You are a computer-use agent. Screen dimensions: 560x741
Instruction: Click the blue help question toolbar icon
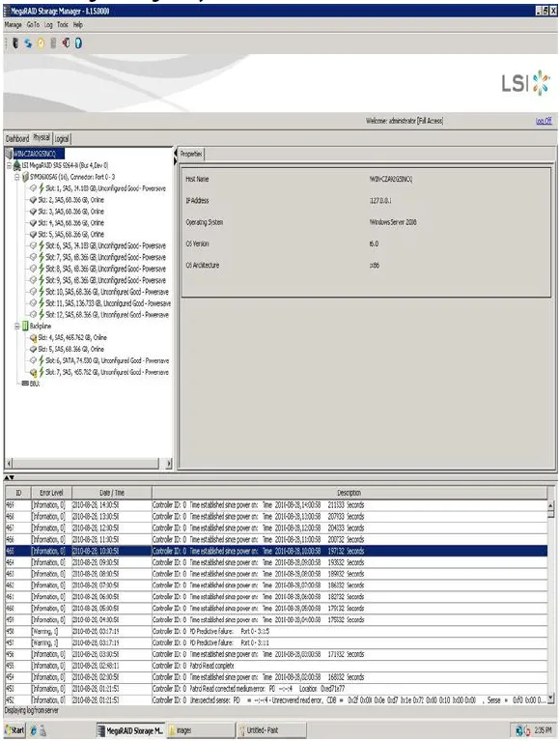(78, 43)
